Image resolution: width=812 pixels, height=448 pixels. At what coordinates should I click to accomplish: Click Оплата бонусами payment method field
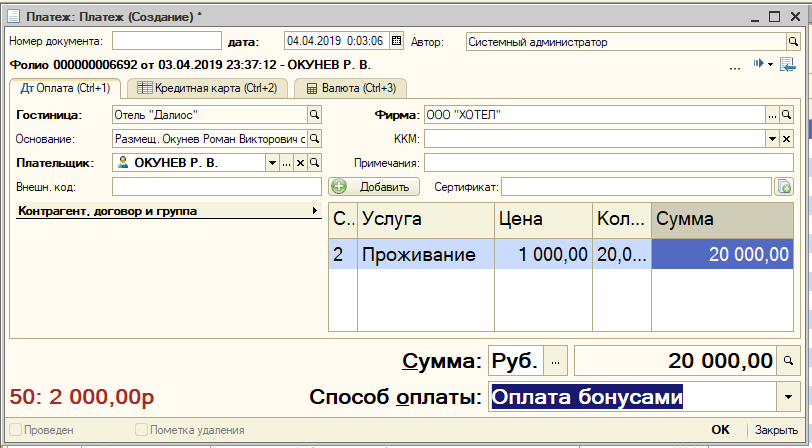coord(632,397)
